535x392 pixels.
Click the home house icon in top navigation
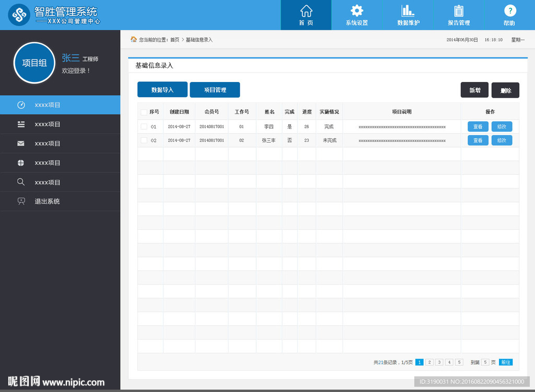click(306, 11)
